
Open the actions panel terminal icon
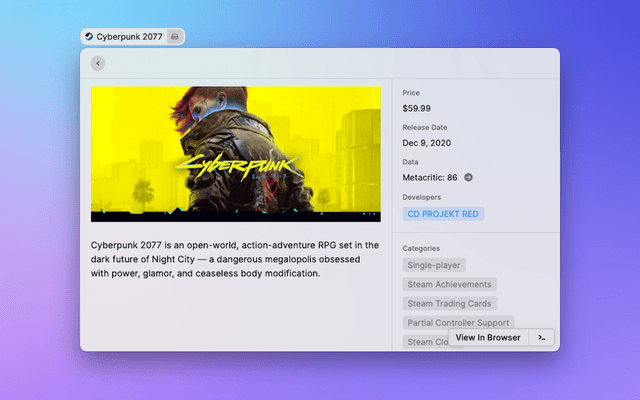click(x=541, y=338)
